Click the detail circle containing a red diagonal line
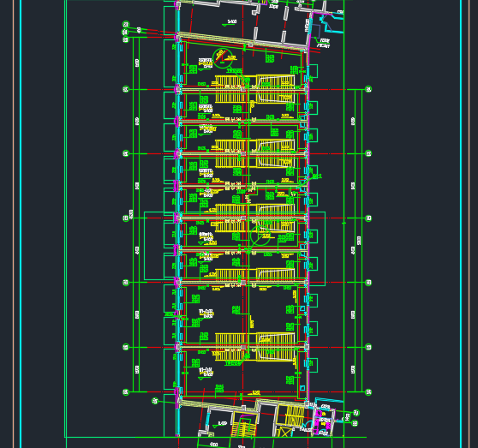The image size is (478, 448). pos(223,58)
